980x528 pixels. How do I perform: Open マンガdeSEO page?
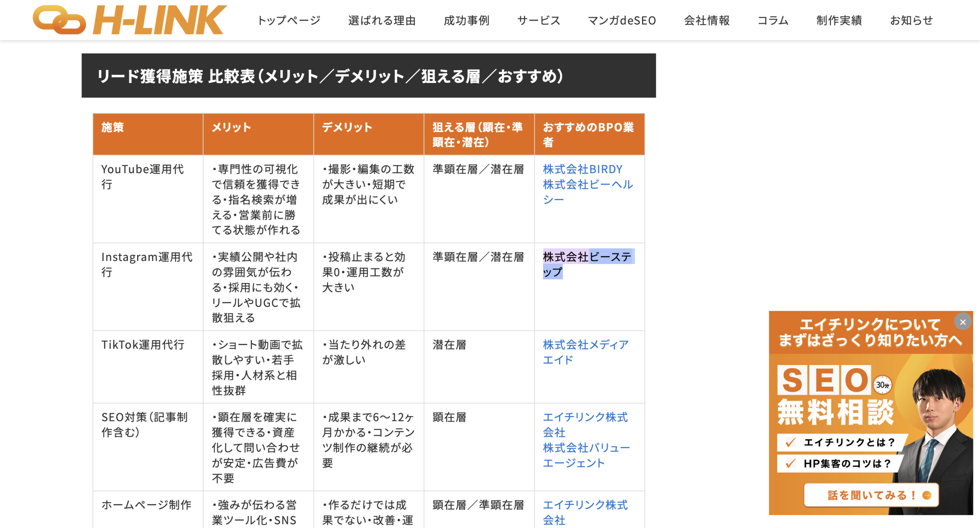pyautogui.click(x=622, y=20)
